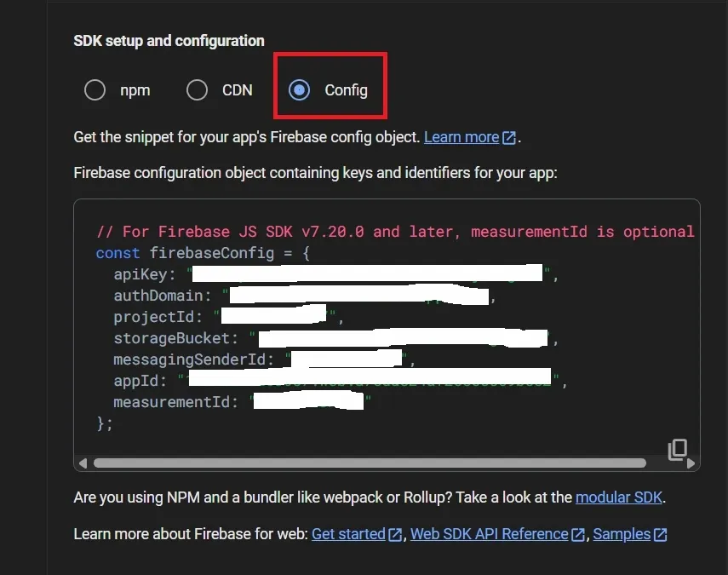Image resolution: width=728 pixels, height=575 pixels.
Task: Click the code block right scroll arrow
Action: pyautogui.click(x=691, y=463)
